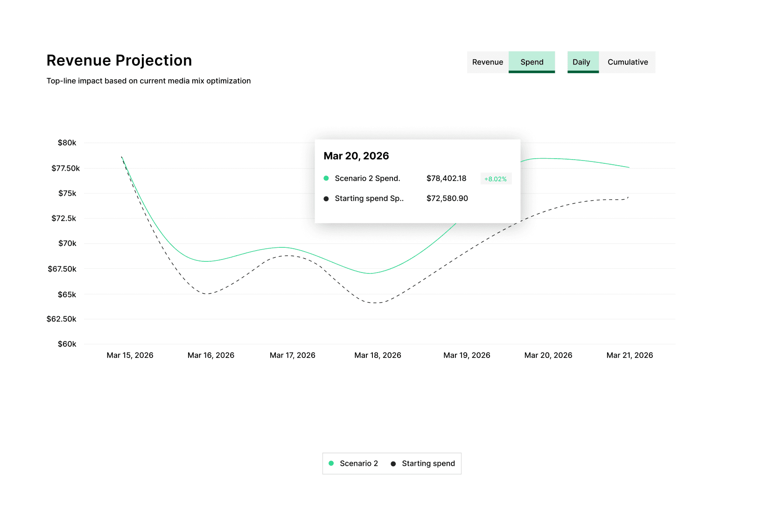Click the green dot beside Scenario 2 Spend in tooltip
This screenshot has height=532, width=784.
(326, 178)
